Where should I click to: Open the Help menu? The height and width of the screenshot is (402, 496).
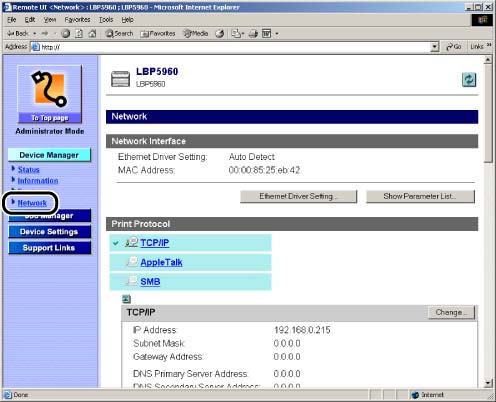pyautogui.click(x=127, y=20)
